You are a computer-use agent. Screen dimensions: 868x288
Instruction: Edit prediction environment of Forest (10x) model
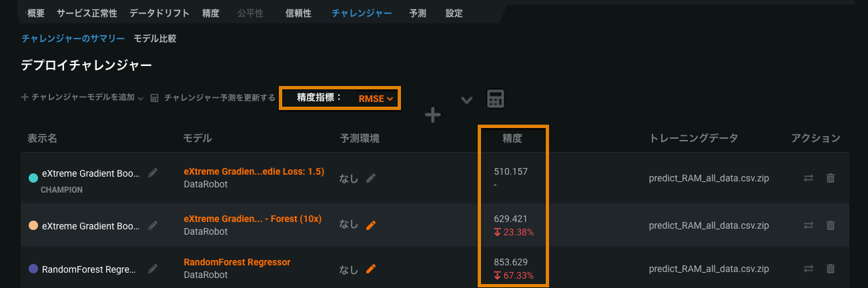coord(371,225)
